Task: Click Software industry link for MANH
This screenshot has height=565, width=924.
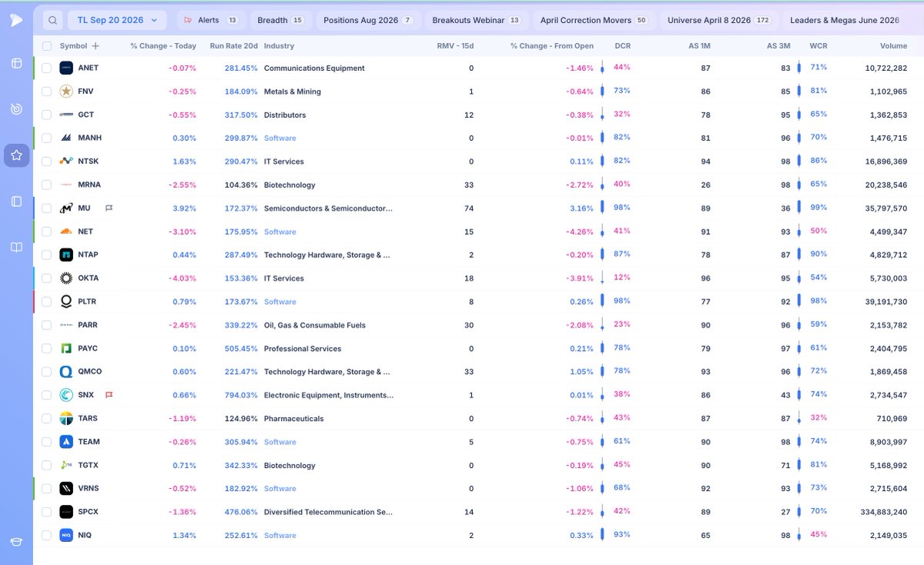Action: pos(280,138)
